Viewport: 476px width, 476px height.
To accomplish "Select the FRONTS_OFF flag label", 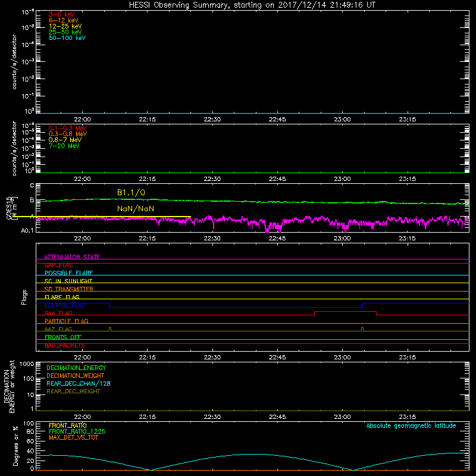I will click(63, 337).
